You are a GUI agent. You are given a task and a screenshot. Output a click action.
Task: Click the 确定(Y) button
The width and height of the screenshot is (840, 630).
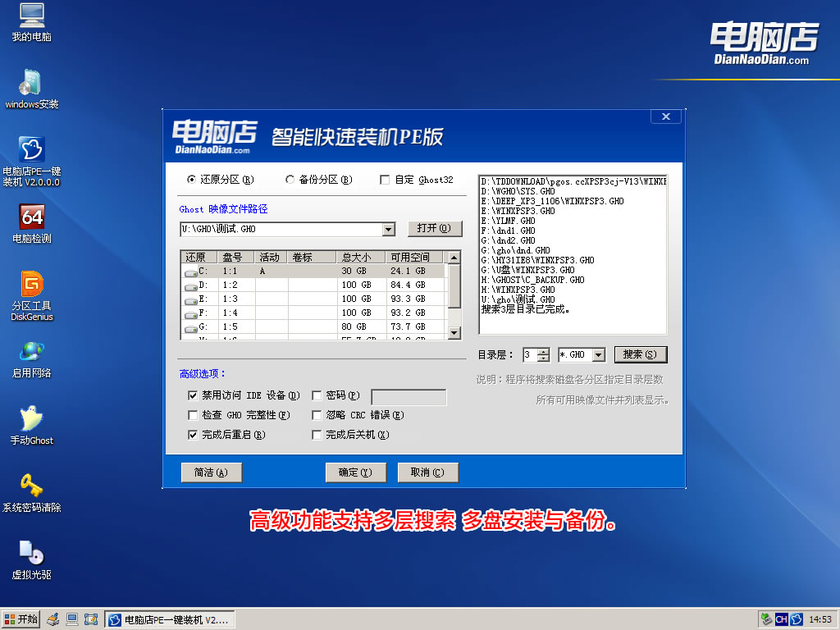(356, 472)
